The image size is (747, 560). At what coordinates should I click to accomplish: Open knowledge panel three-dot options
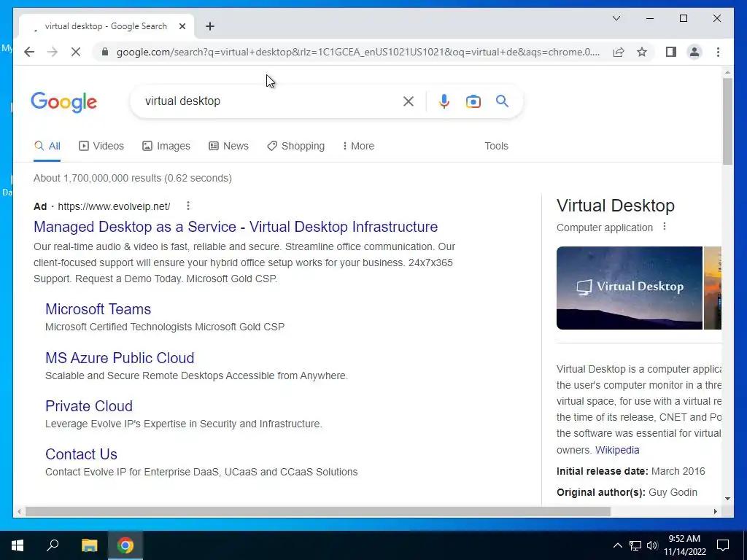(x=665, y=227)
